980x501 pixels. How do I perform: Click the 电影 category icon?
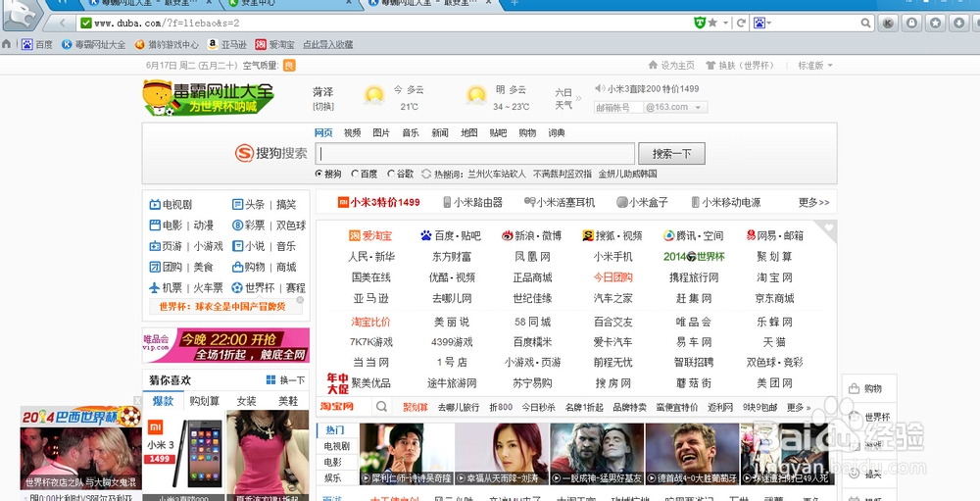point(155,225)
